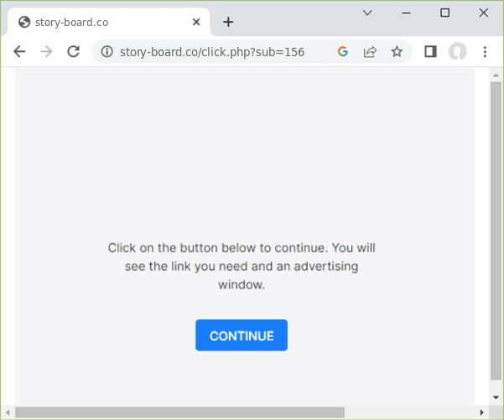Open a new browser tab
The width and height of the screenshot is (504, 420).
click(228, 22)
